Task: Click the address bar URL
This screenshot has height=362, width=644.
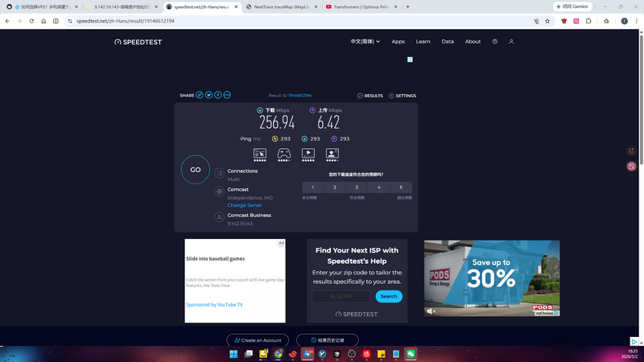Action: (126, 21)
